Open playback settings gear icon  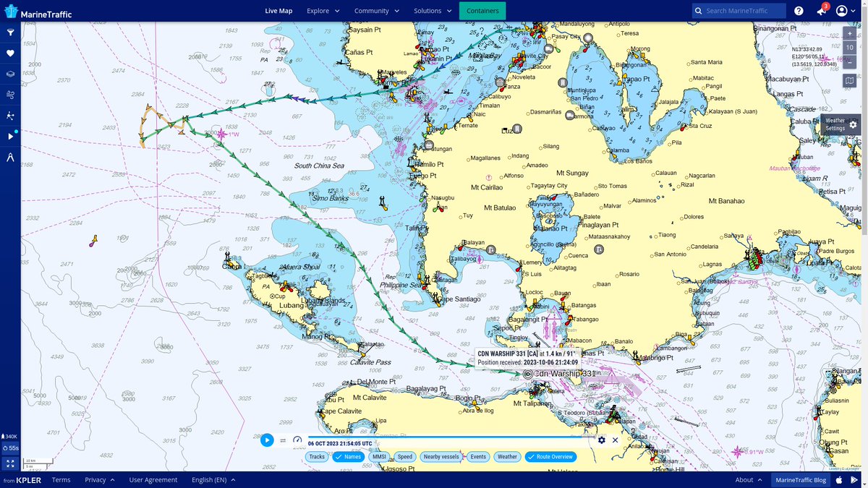pyautogui.click(x=601, y=440)
